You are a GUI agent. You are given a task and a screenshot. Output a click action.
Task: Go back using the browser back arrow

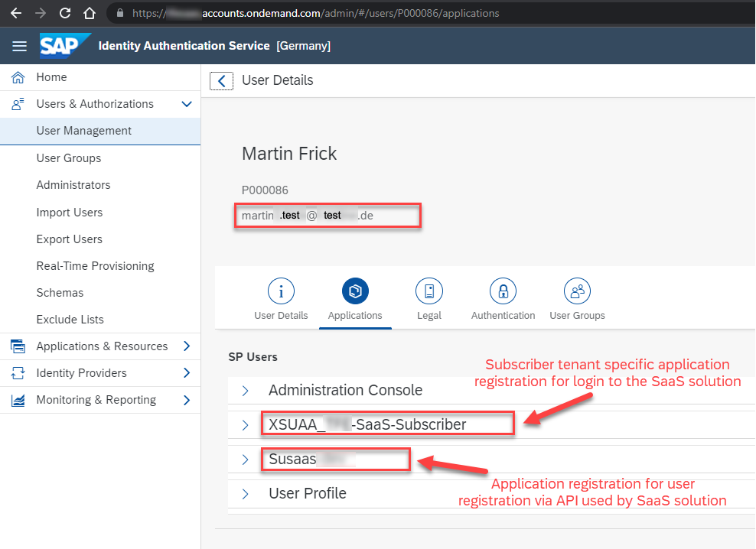point(16,13)
